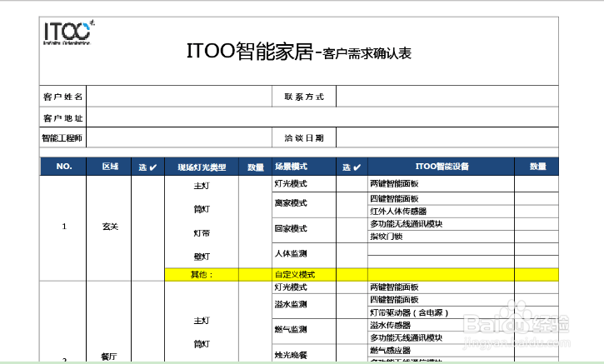Select '多功能无线通讯模块' in the 餐厅 section
604x364 pixels.
[x=441, y=337]
